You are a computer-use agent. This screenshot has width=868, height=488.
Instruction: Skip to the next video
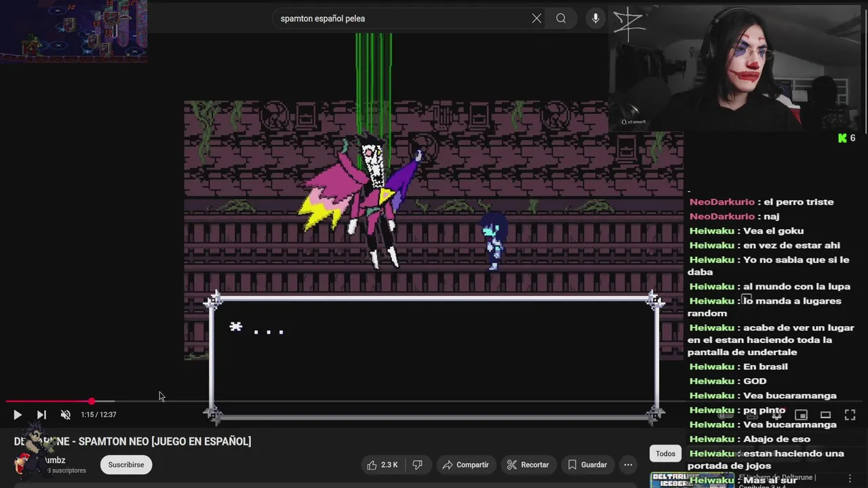pyautogui.click(x=41, y=415)
